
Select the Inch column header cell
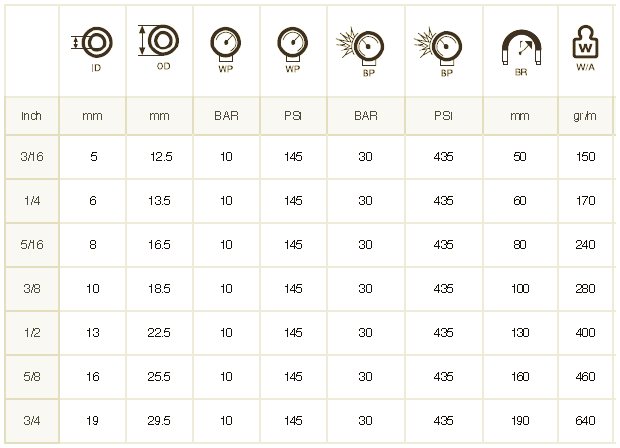(x=32, y=116)
